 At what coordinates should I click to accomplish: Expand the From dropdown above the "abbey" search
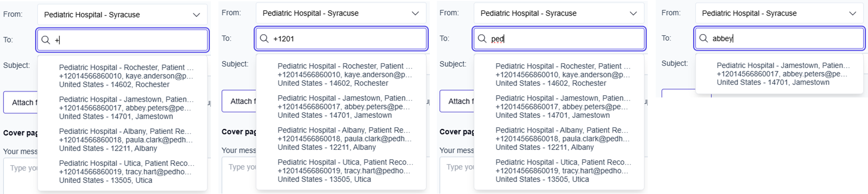(852, 13)
